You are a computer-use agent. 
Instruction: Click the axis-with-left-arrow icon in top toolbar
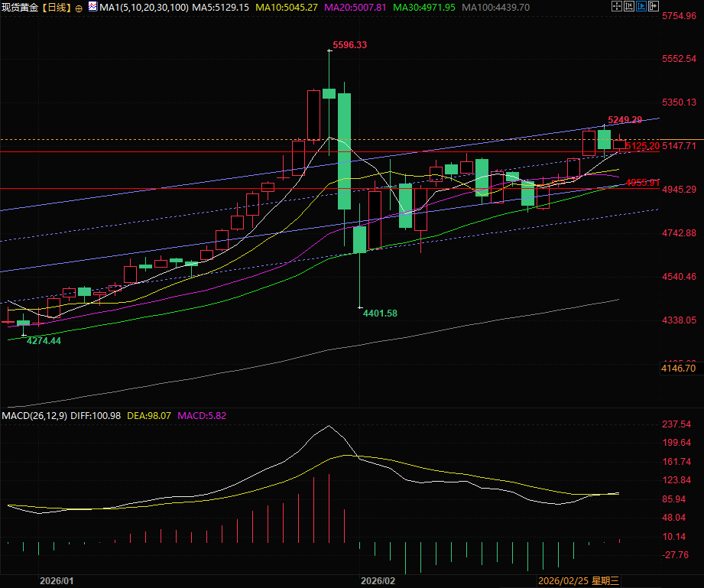pyautogui.click(x=629, y=7)
